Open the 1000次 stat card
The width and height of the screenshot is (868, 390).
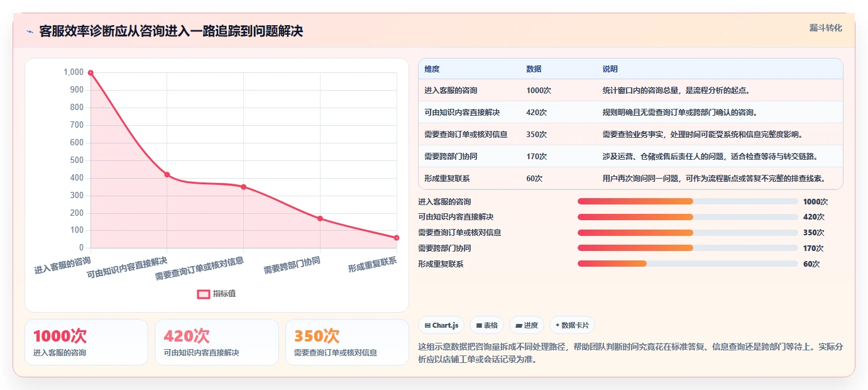86,342
